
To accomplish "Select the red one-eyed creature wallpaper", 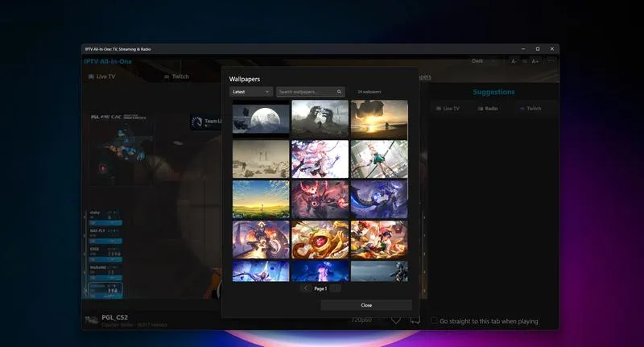I will [x=320, y=199].
